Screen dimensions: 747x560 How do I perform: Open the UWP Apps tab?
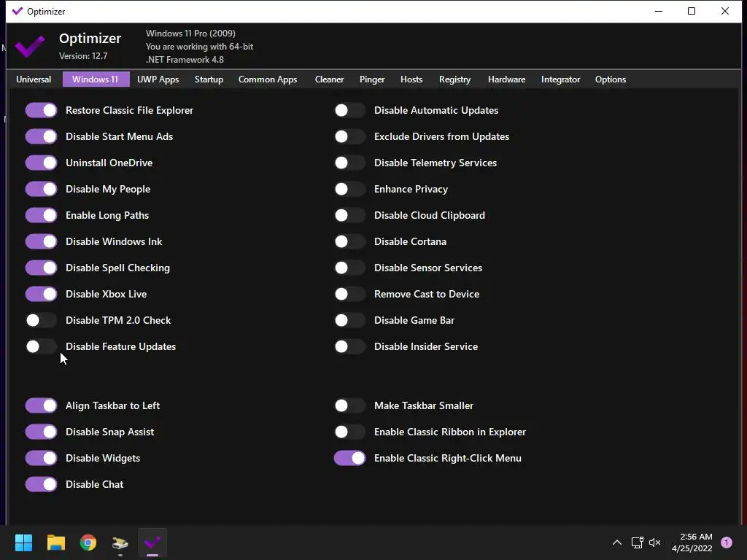pyautogui.click(x=158, y=79)
